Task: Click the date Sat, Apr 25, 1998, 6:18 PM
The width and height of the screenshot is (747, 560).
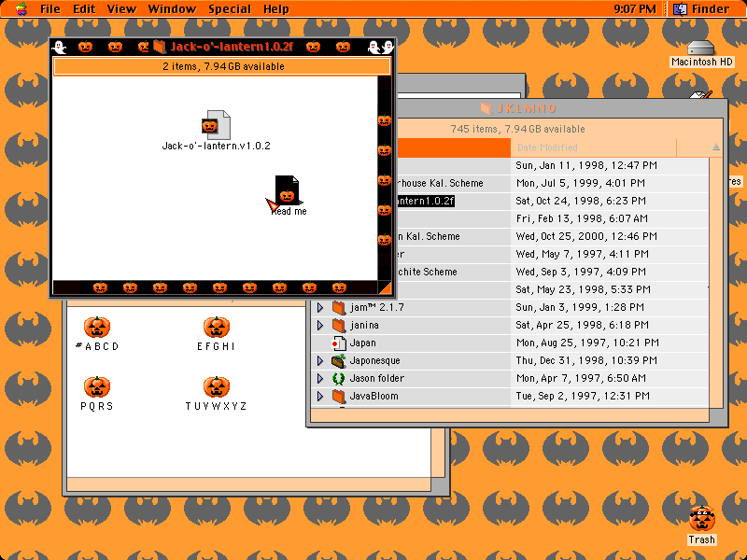Action: [x=582, y=325]
